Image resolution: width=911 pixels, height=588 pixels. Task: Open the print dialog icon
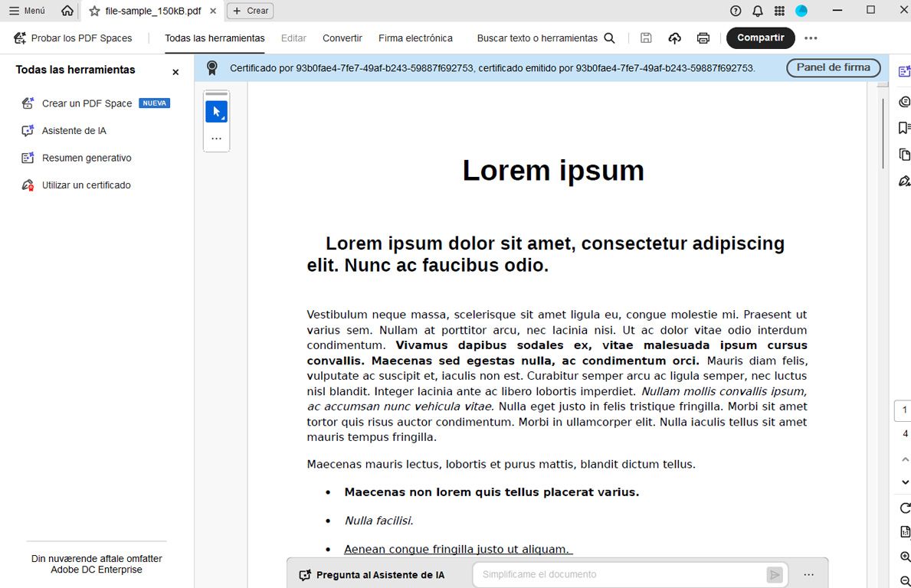(x=703, y=38)
